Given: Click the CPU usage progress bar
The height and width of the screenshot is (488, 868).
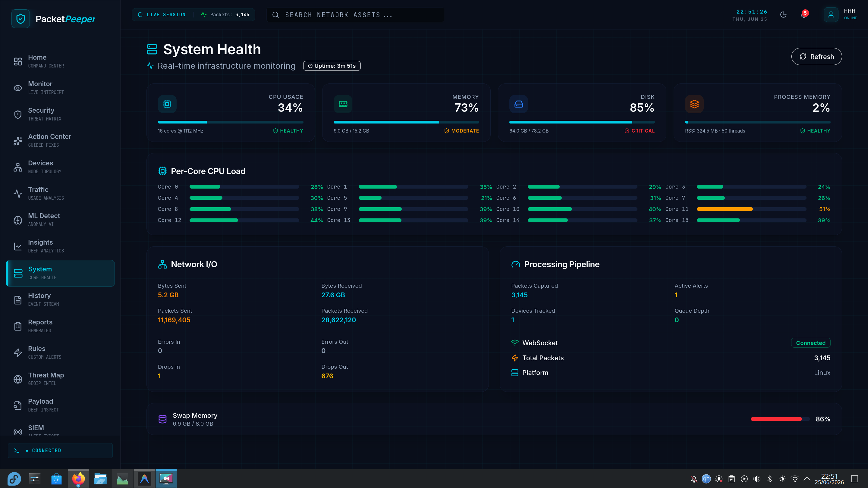Looking at the screenshot, I should coord(231,122).
